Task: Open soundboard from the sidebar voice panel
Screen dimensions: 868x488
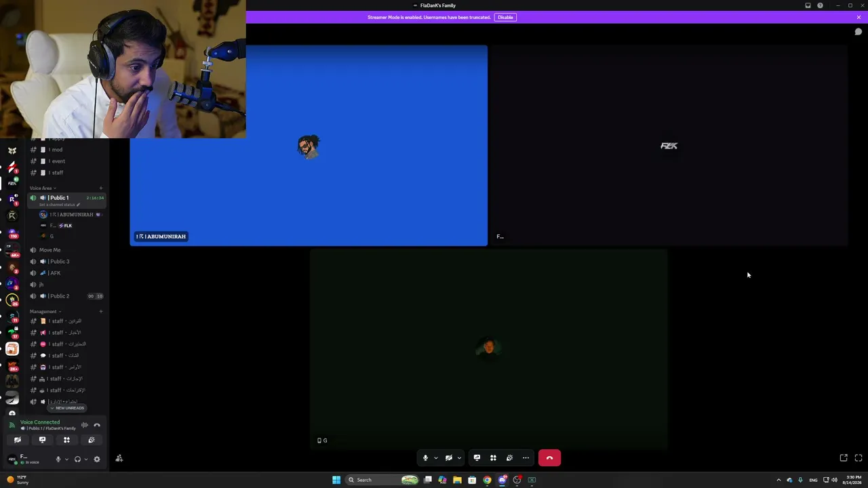Action: (91, 440)
